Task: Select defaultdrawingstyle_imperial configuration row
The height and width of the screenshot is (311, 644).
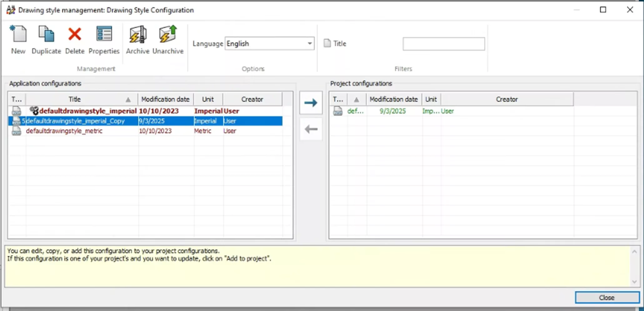Action: coord(88,111)
